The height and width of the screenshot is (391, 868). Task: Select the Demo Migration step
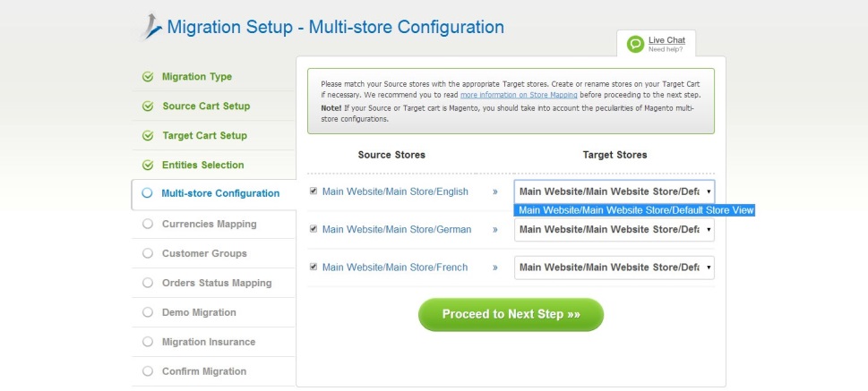click(199, 312)
